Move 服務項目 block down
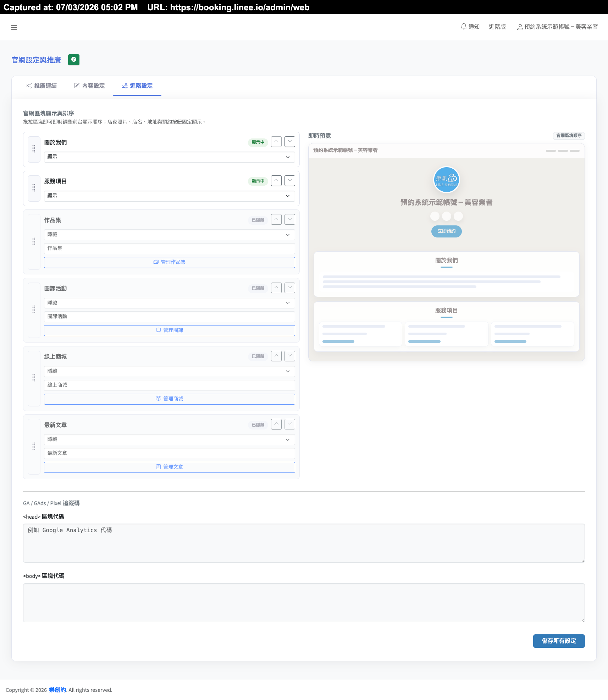608x700 pixels. point(290,181)
